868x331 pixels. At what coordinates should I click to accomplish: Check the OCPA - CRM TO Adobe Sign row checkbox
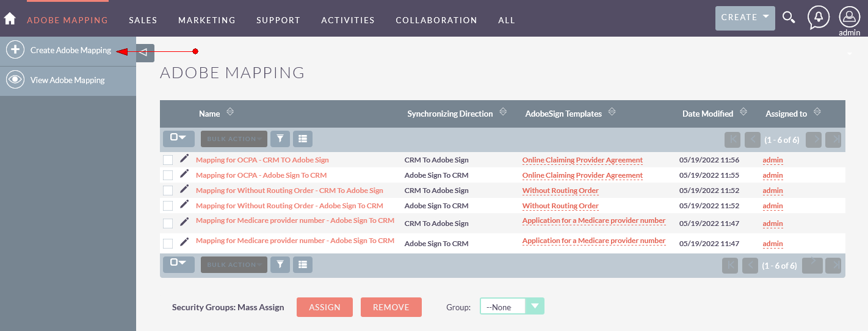(x=168, y=160)
